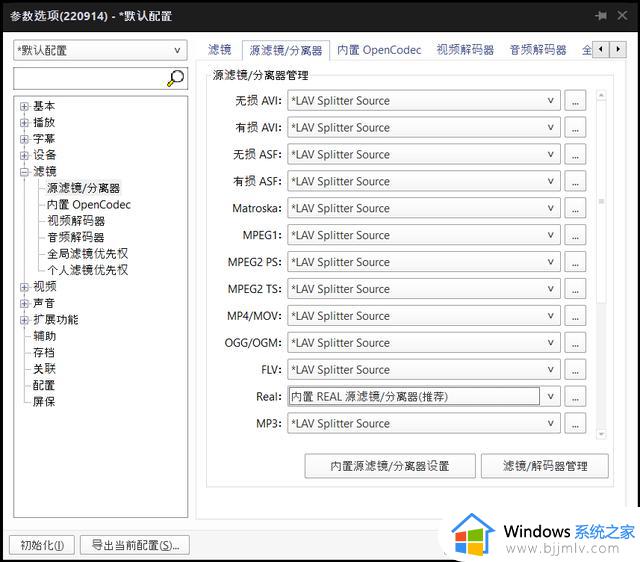Switch to the 滤镜 tab

220,50
